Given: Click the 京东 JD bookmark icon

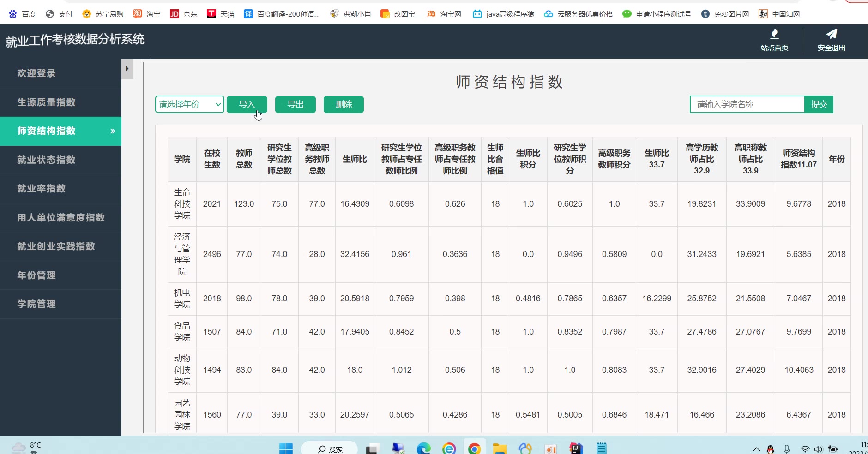Looking at the screenshot, I should click(x=175, y=14).
